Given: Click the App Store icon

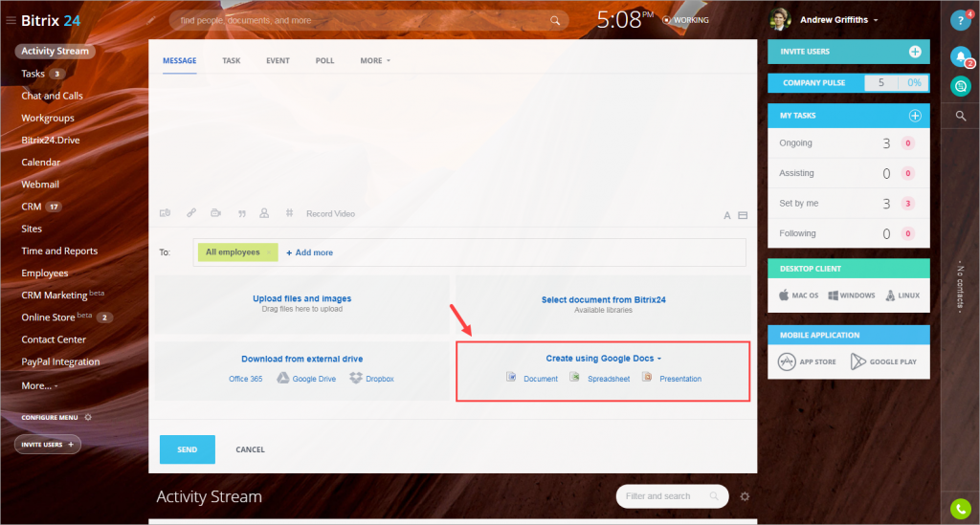Looking at the screenshot, I should (x=787, y=361).
